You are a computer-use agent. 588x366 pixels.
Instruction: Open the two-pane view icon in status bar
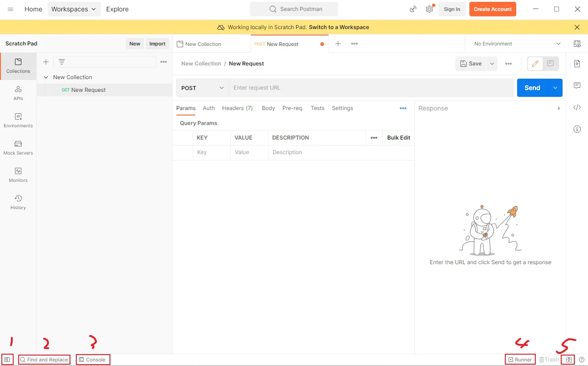(568, 360)
